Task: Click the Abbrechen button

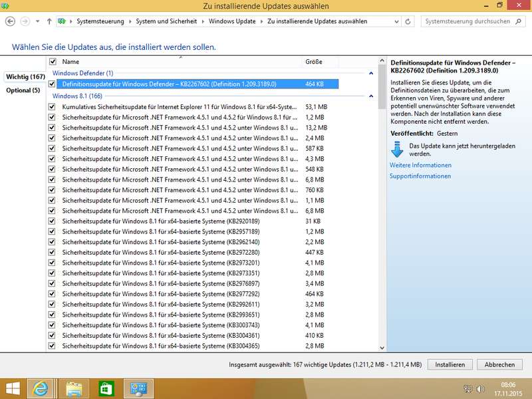Action: (x=499, y=364)
